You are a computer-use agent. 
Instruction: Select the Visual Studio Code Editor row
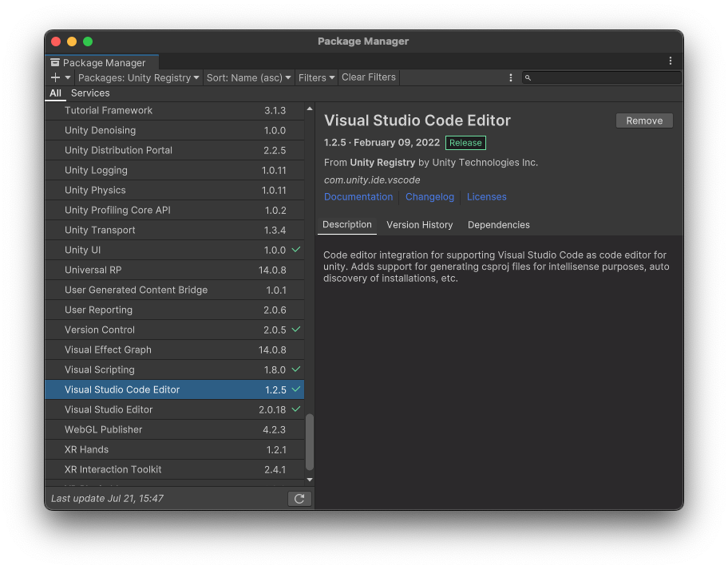pos(175,390)
